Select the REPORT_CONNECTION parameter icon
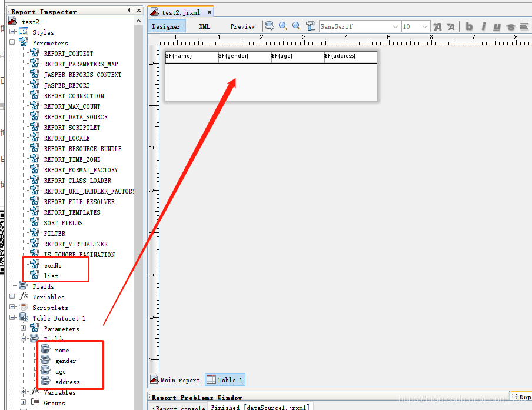 click(35, 95)
